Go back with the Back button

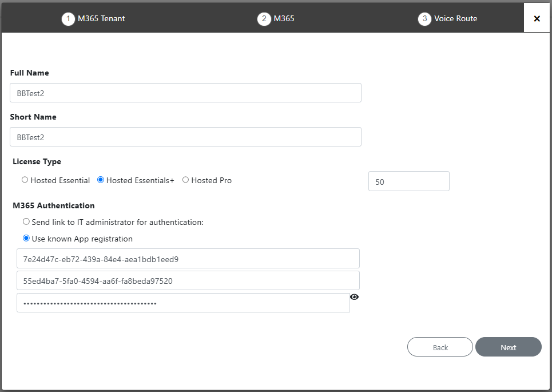coord(440,347)
